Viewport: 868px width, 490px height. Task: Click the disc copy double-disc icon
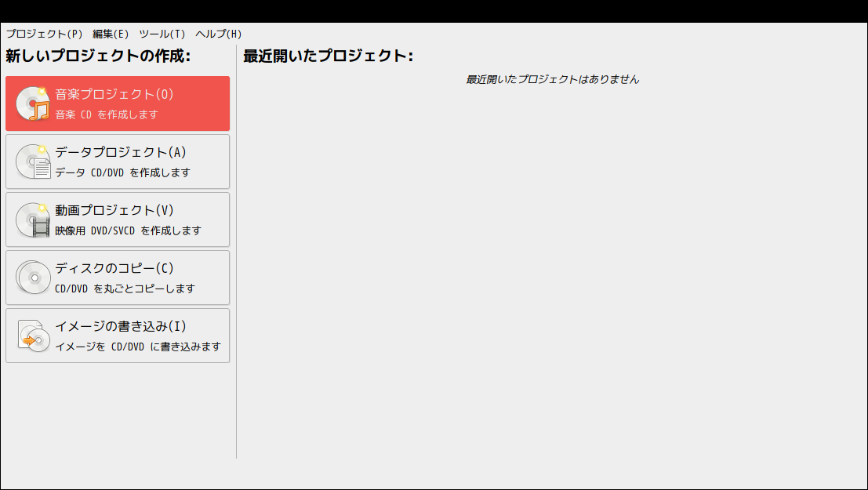[x=33, y=278]
